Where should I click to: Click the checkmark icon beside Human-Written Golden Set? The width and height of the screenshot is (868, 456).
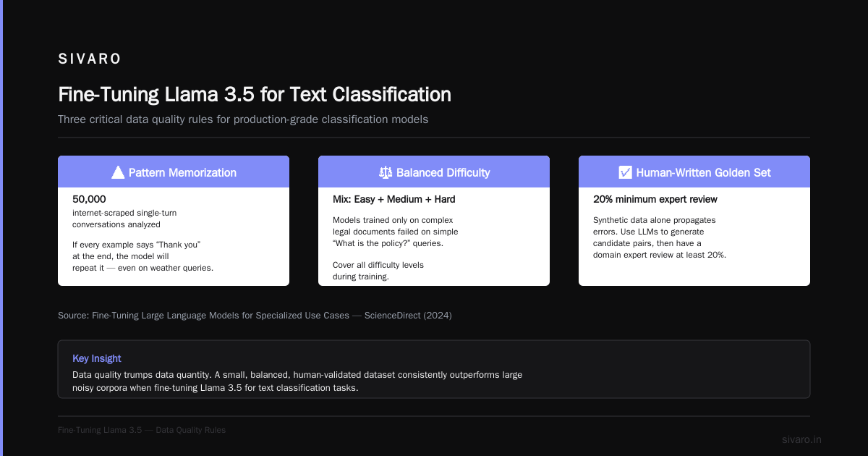pyautogui.click(x=626, y=172)
